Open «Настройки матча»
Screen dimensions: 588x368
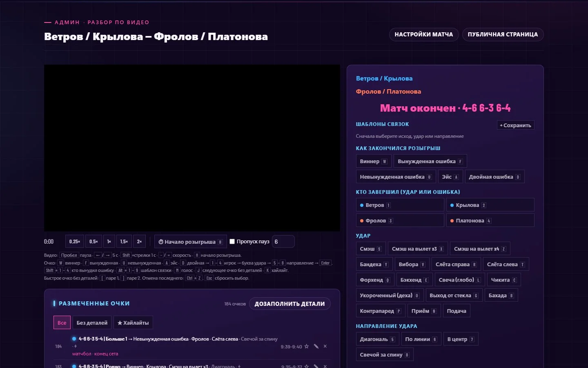click(424, 34)
